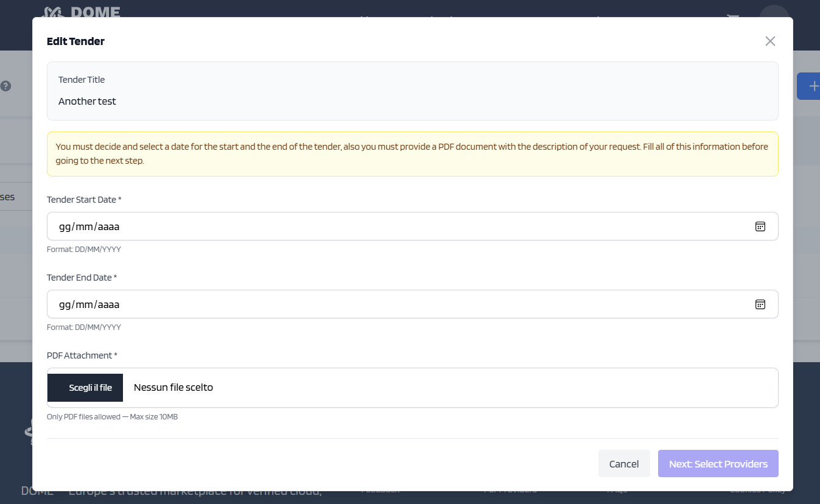The height and width of the screenshot is (504, 820).
Task: Open the Tender End Date calendar picker
Action: (x=760, y=304)
